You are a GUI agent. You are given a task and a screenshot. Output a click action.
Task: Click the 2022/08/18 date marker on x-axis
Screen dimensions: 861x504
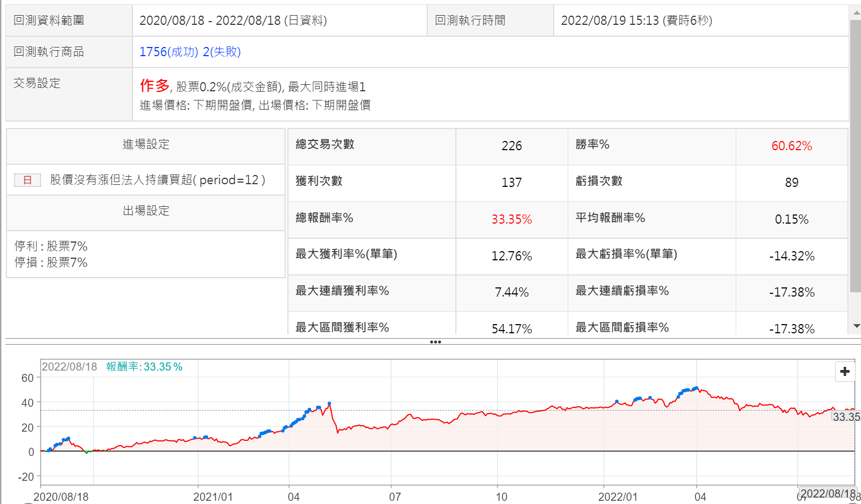click(827, 493)
